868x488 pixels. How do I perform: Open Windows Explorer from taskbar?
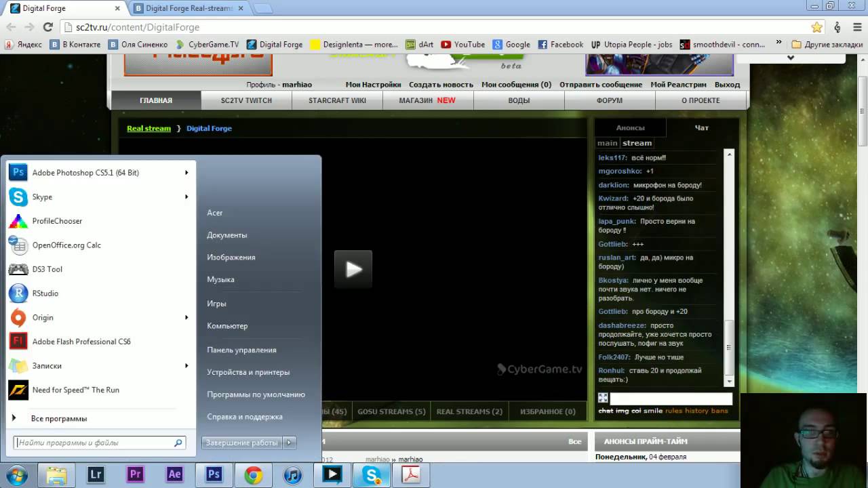coord(56,475)
